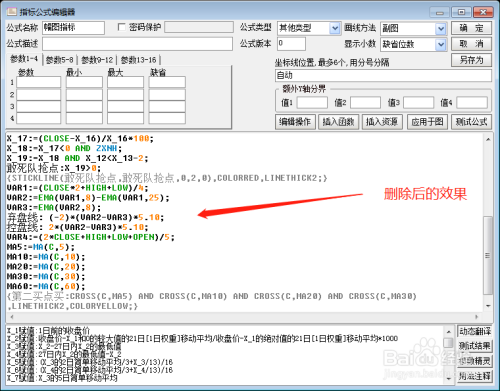Click the 用法注释 button
Screen dimensions: 500x391
point(475,376)
